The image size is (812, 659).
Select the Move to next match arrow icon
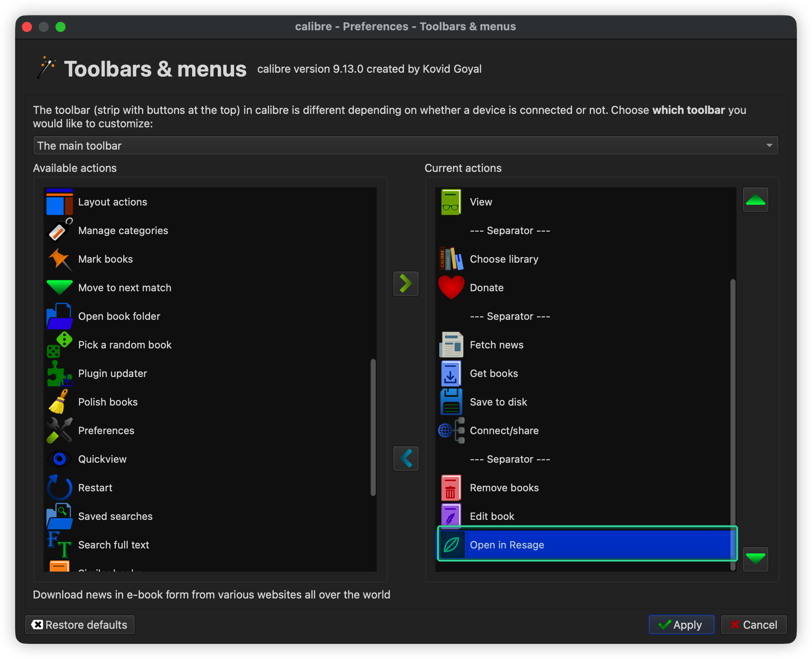(x=59, y=288)
